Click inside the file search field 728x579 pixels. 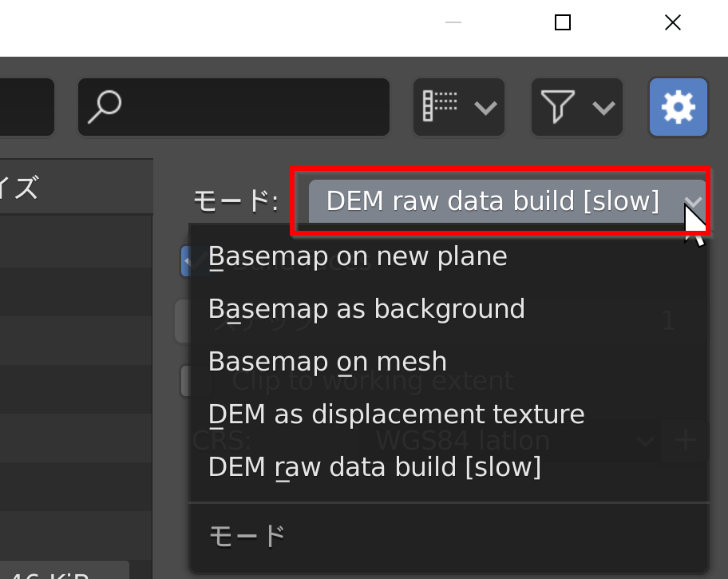tap(234, 107)
